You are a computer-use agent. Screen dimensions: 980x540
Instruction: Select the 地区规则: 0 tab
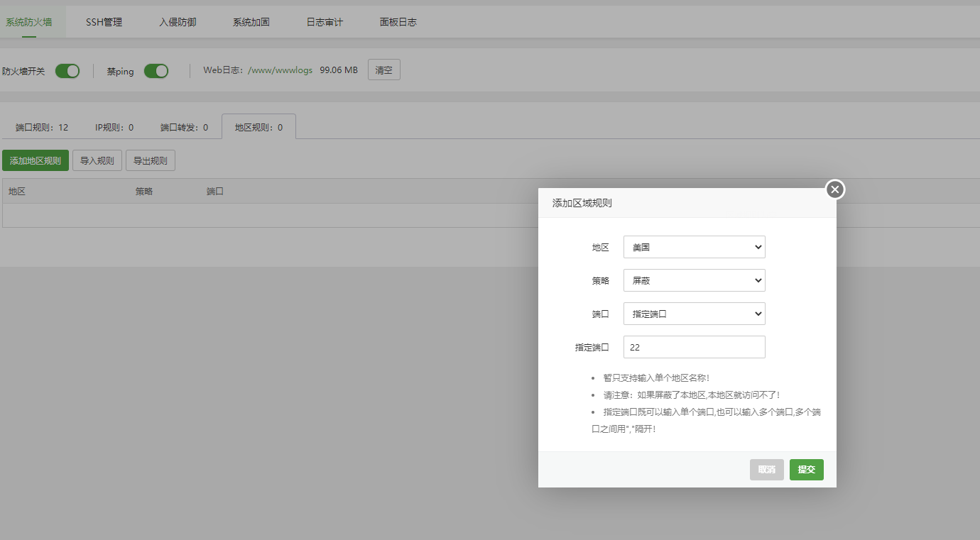(259, 127)
